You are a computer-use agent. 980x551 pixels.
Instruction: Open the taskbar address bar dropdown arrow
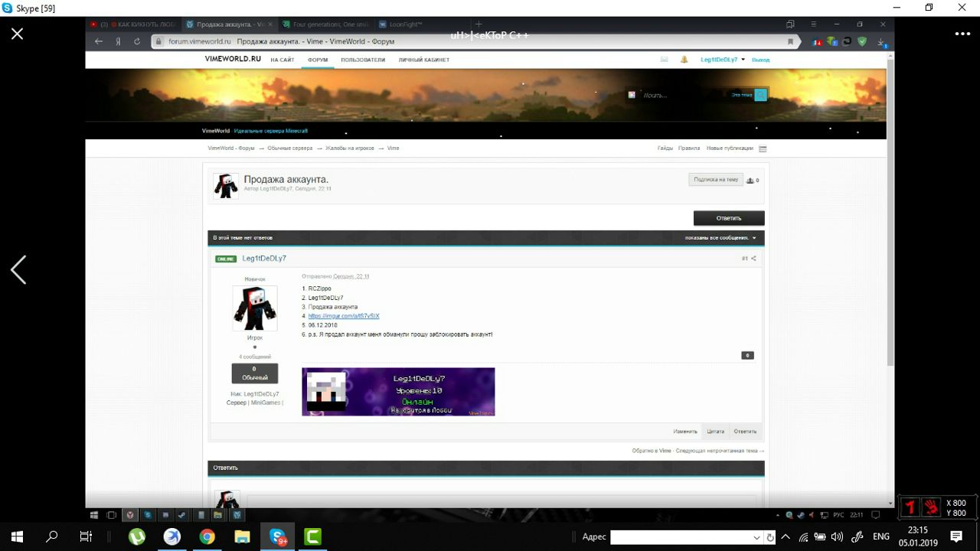click(757, 537)
